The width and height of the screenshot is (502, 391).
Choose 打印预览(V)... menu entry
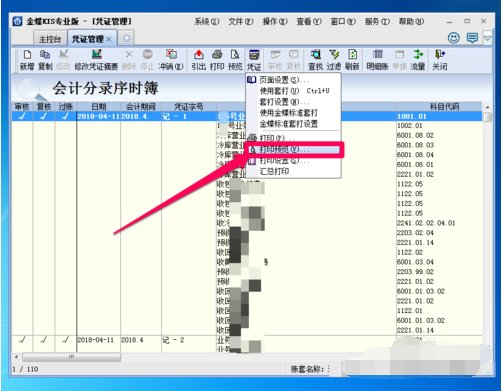[293, 149]
